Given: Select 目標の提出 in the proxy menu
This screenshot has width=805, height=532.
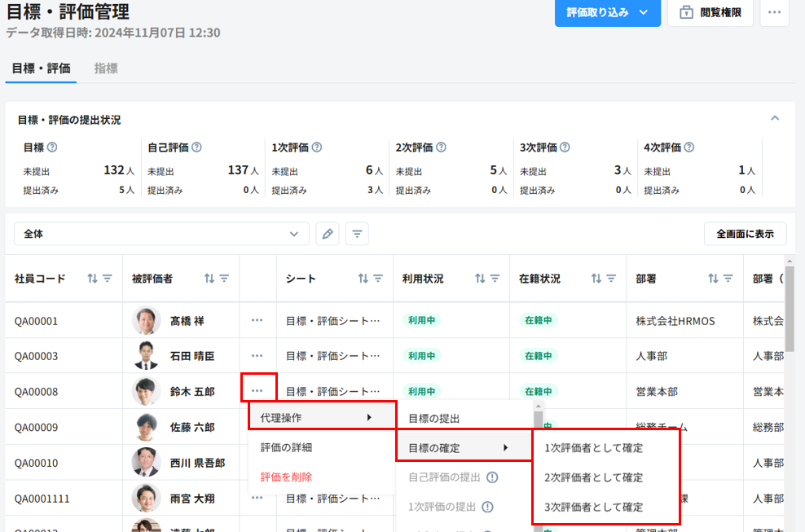Looking at the screenshot, I should (x=433, y=419).
